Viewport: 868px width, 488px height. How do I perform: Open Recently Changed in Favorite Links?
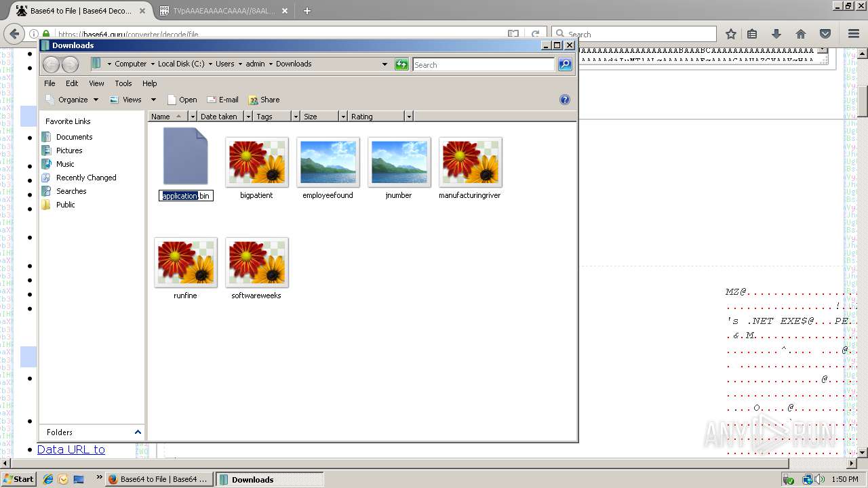click(x=86, y=178)
